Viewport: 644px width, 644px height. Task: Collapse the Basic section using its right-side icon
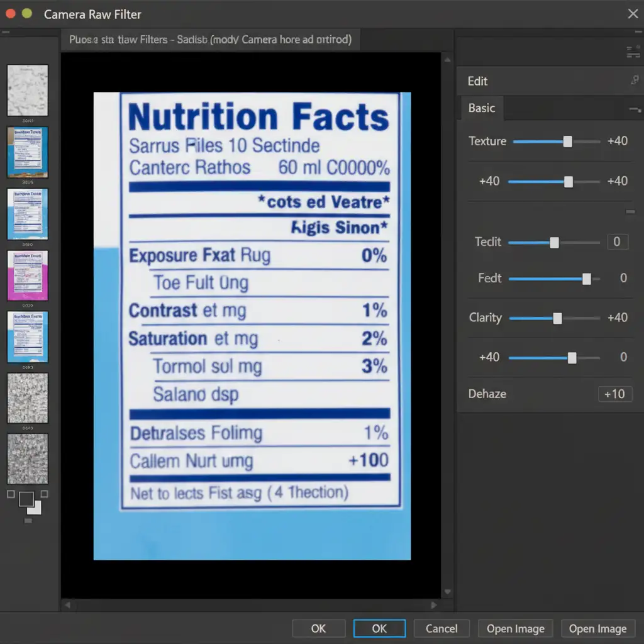pos(634,110)
